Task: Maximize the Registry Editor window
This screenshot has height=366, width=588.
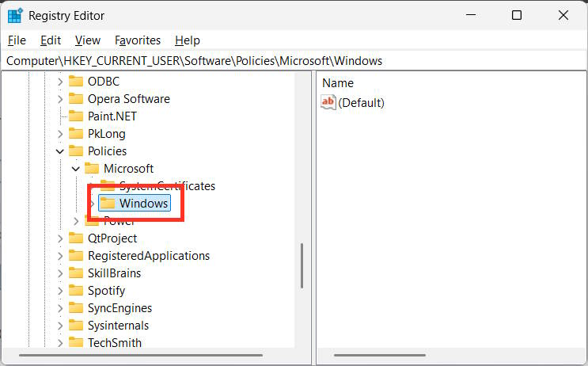Action: click(x=517, y=15)
